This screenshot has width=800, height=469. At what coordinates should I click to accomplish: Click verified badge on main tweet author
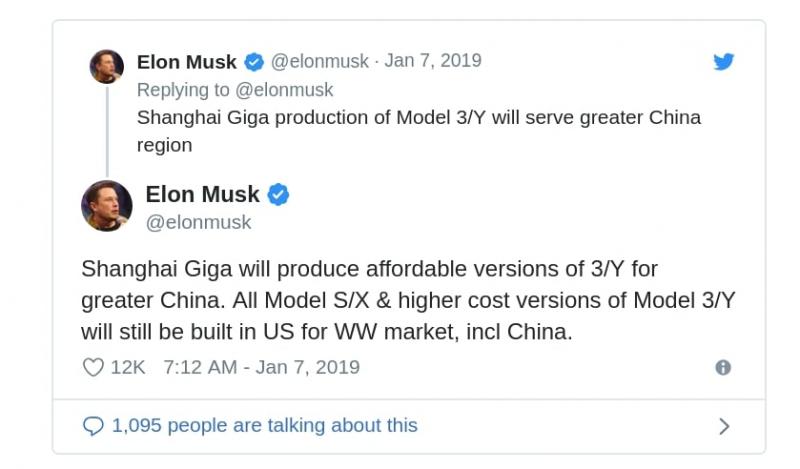coord(278,194)
